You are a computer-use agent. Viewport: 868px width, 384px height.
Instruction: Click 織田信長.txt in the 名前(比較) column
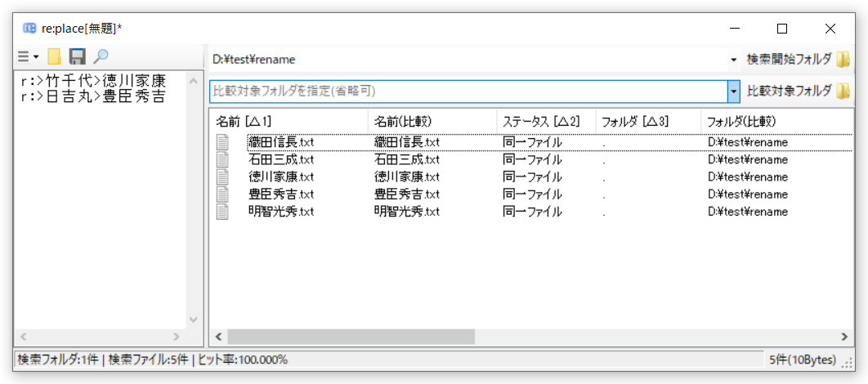point(406,142)
